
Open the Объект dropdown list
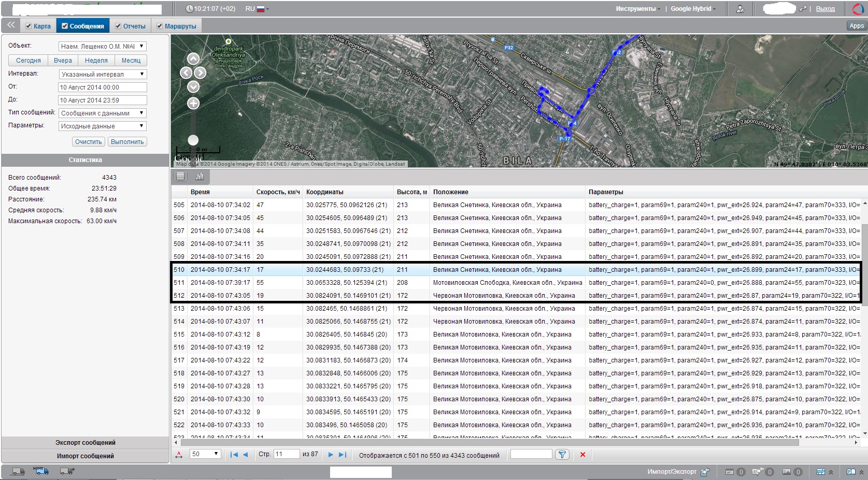point(103,46)
